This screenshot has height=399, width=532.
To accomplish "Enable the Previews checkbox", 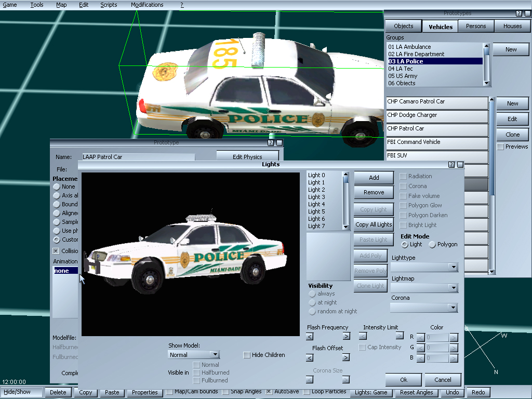I will click(500, 147).
